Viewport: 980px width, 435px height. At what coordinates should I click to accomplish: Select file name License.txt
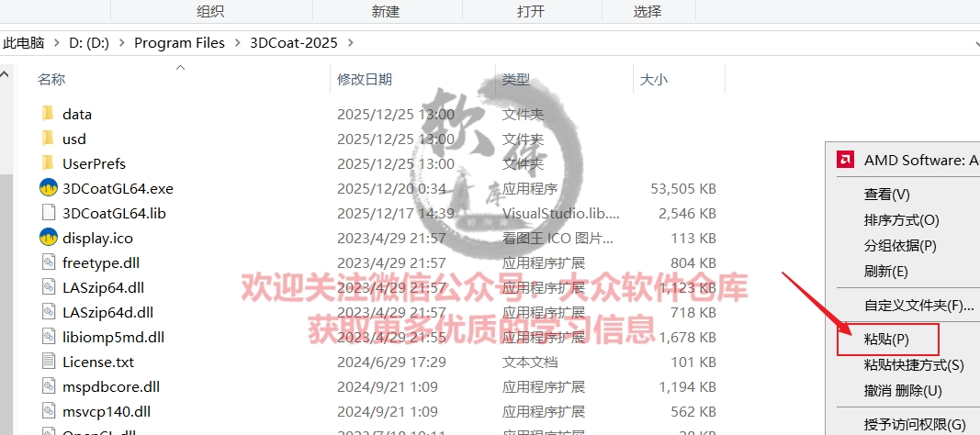[98, 362]
